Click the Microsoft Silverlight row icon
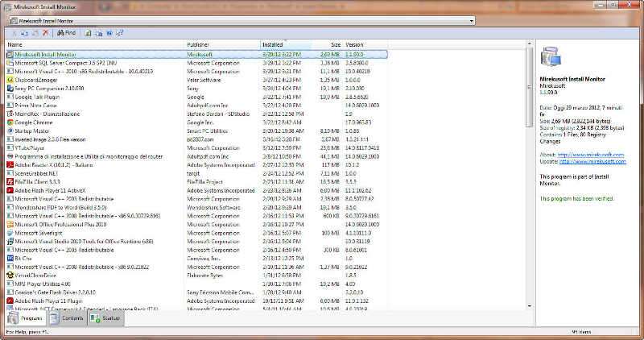The image size is (644, 340). 10,233
